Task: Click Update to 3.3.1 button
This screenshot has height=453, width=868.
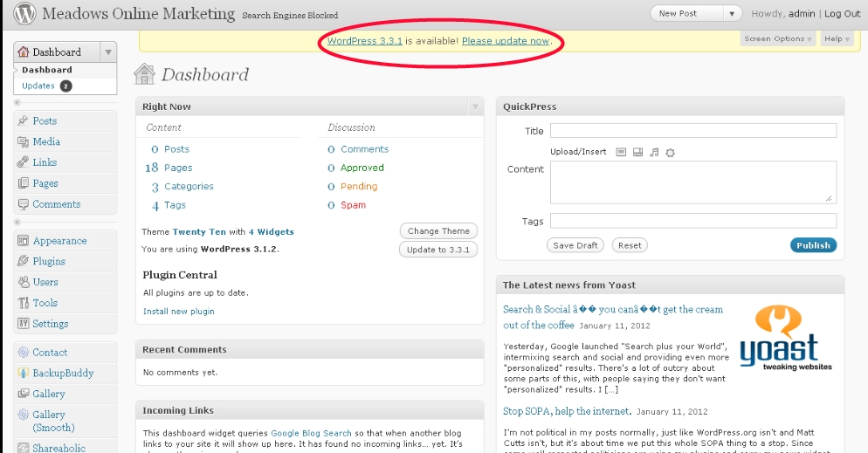Action: pos(437,250)
